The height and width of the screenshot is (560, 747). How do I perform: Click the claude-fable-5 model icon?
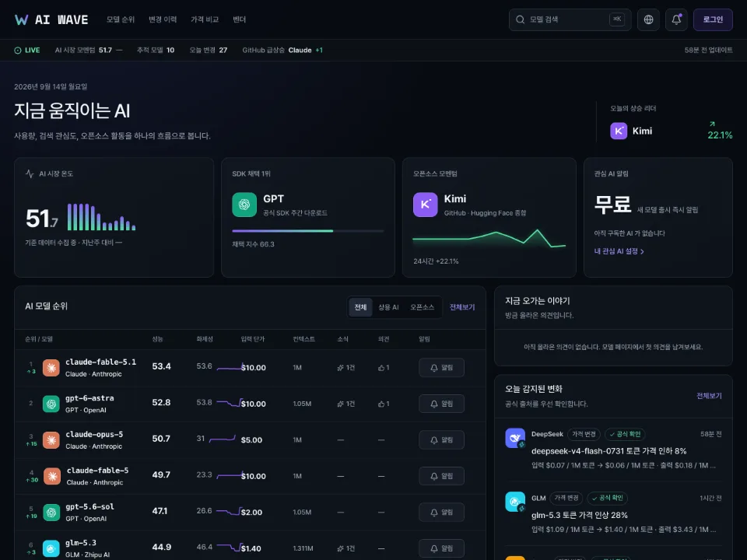[52, 476]
